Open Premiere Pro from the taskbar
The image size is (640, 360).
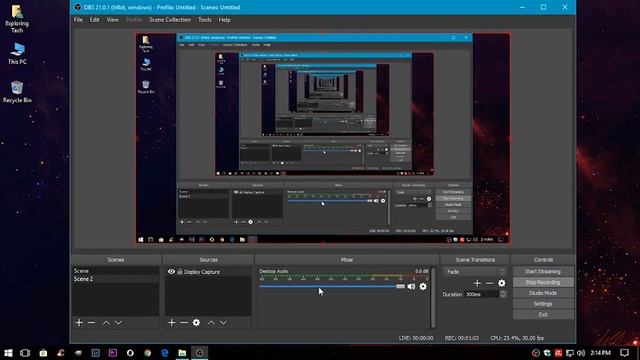(x=113, y=353)
